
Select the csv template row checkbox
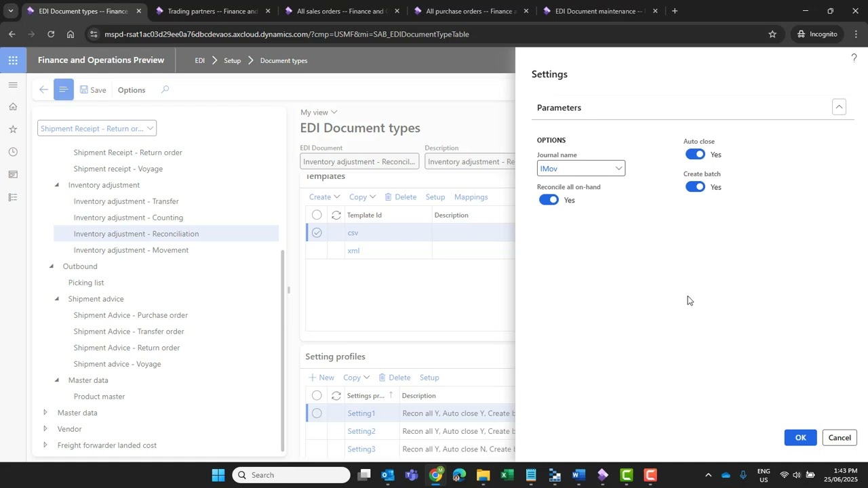point(317,232)
